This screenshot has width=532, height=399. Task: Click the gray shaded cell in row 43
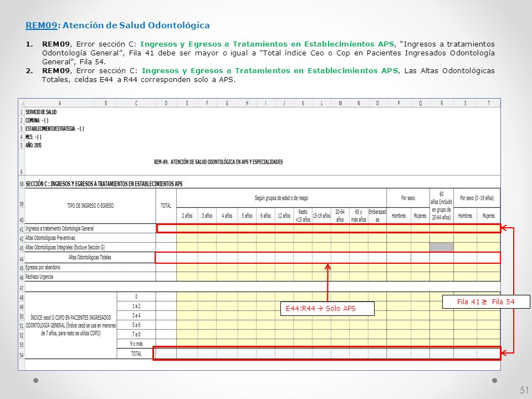point(442,247)
